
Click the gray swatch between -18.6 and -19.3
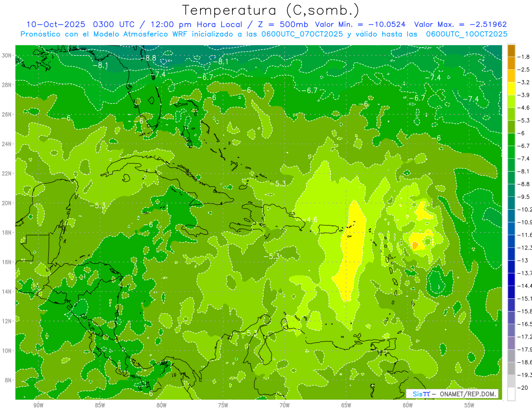coord(511,368)
